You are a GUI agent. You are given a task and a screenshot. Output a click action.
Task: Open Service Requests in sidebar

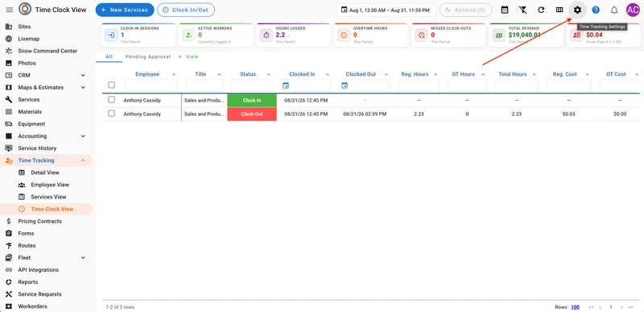coord(39,294)
